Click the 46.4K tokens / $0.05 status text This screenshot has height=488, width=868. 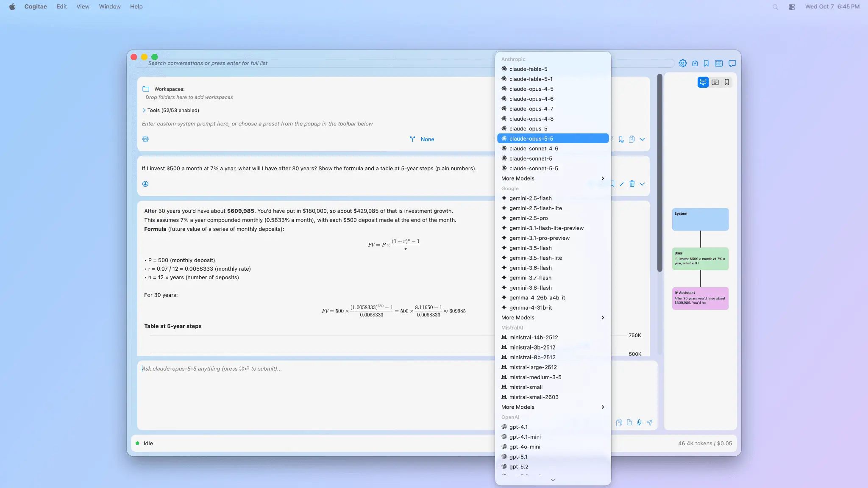[x=705, y=444]
